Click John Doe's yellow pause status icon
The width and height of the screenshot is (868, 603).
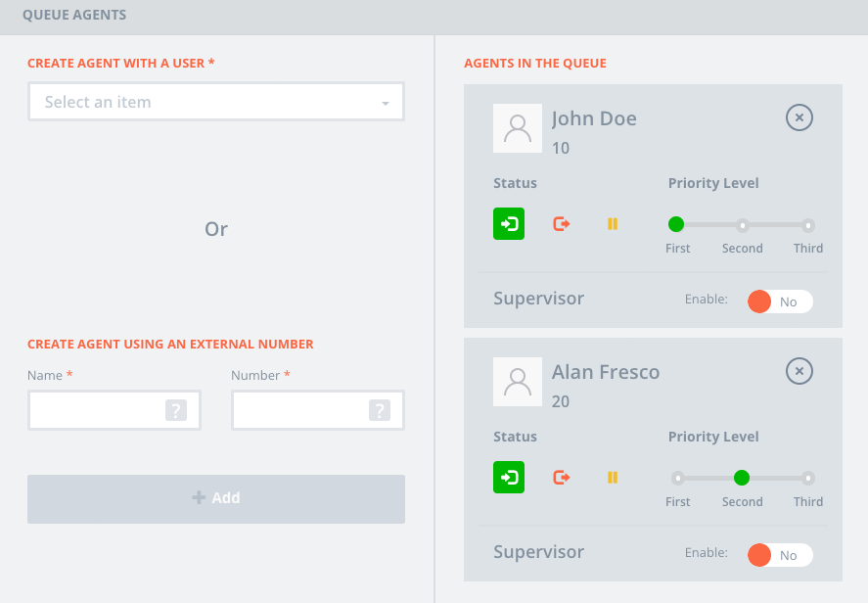tap(613, 223)
